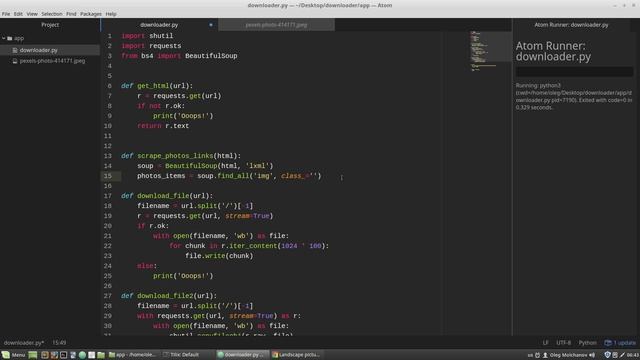Collapse the app folder in tree view
Screen dimensions: 640x360
[4, 38]
